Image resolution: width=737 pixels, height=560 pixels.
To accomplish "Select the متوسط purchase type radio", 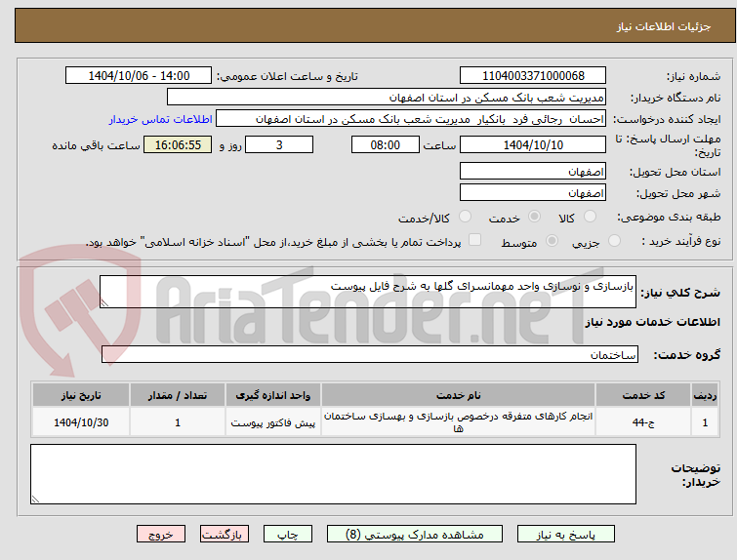I will (x=552, y=241).
